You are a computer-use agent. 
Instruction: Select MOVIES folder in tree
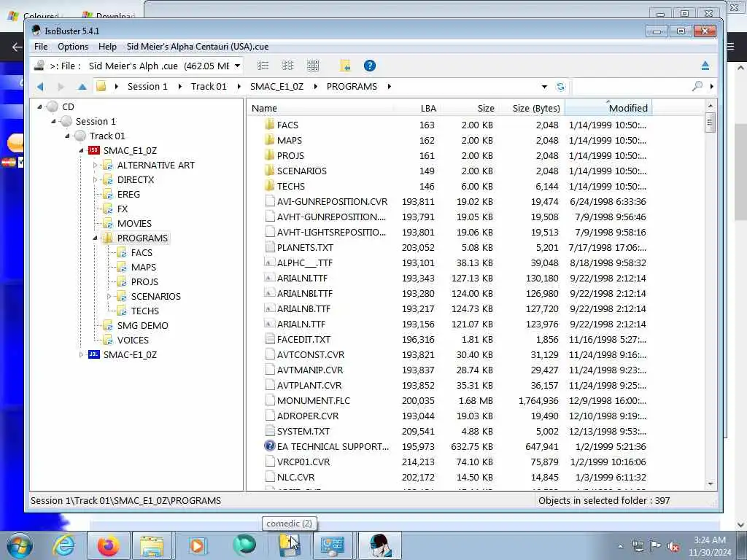(x=134, y=223)
